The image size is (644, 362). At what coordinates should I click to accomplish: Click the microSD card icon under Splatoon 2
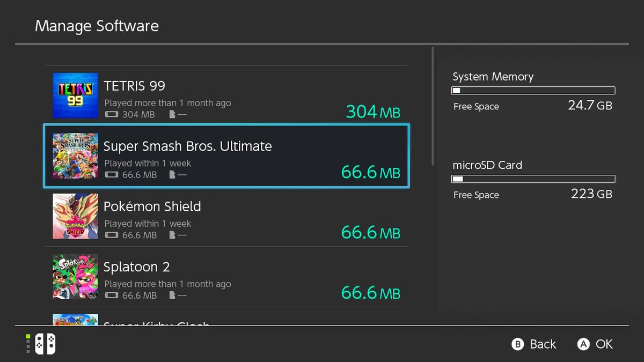pyautogui.click(x=172, y=295)
